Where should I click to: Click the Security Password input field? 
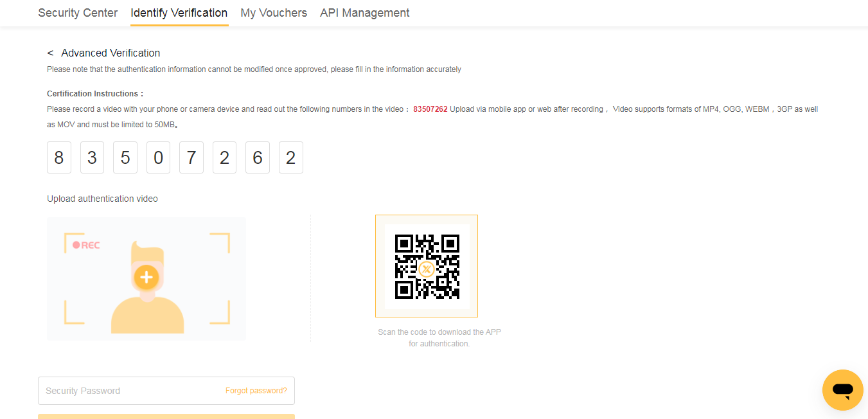pos(116,390)
